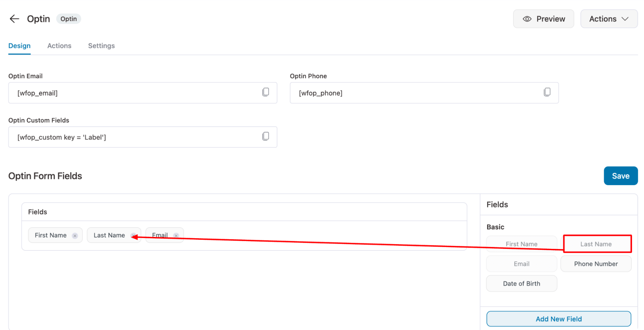Click the back arrow to exit Optin editor
The height and width of the screenshot is (330, 644).
[14, 19]
